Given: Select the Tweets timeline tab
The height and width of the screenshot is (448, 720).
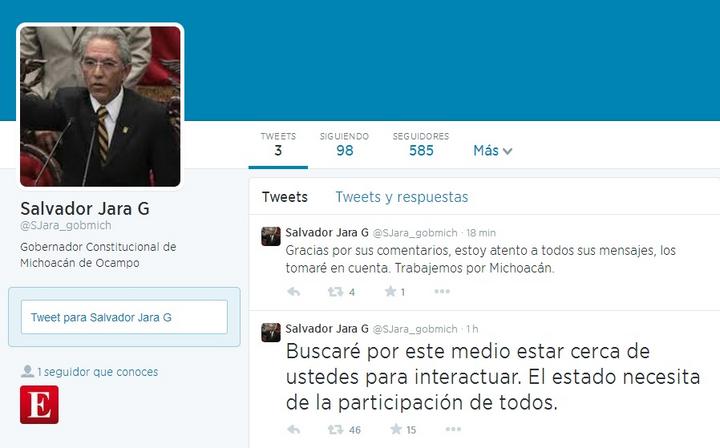Looking at the screenshot, I should point(285,197).
